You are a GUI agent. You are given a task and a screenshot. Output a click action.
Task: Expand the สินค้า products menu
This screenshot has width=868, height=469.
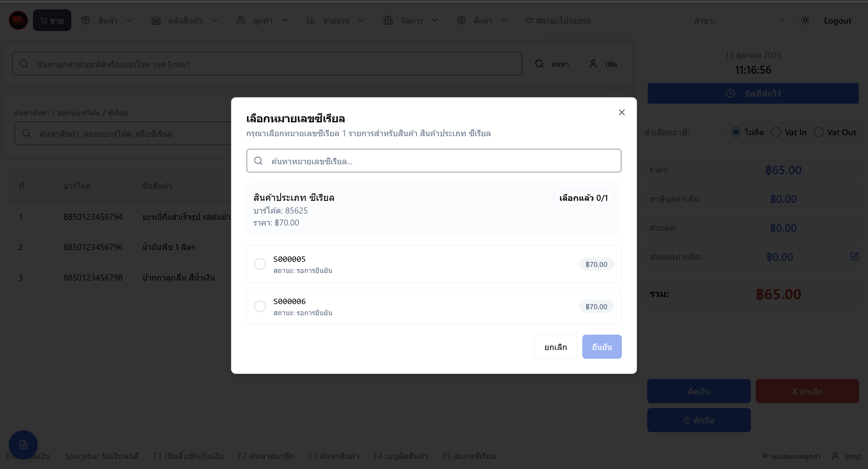coord(107,21)
